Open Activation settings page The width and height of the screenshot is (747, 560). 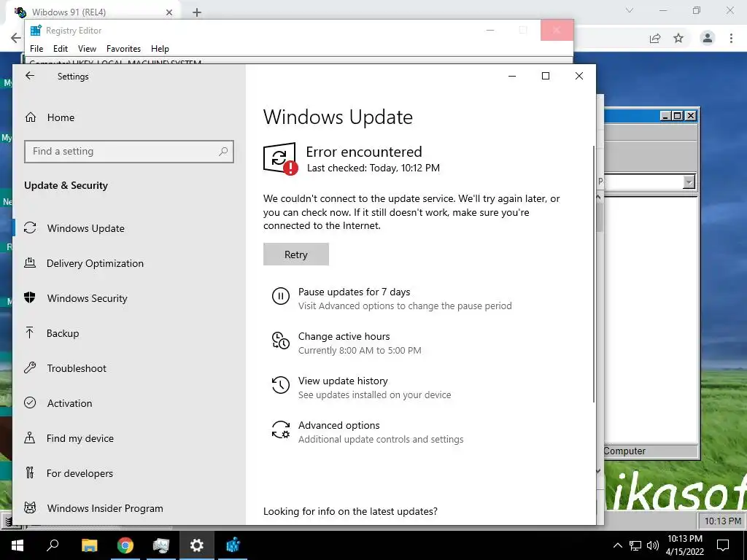(x=69, y=403)
